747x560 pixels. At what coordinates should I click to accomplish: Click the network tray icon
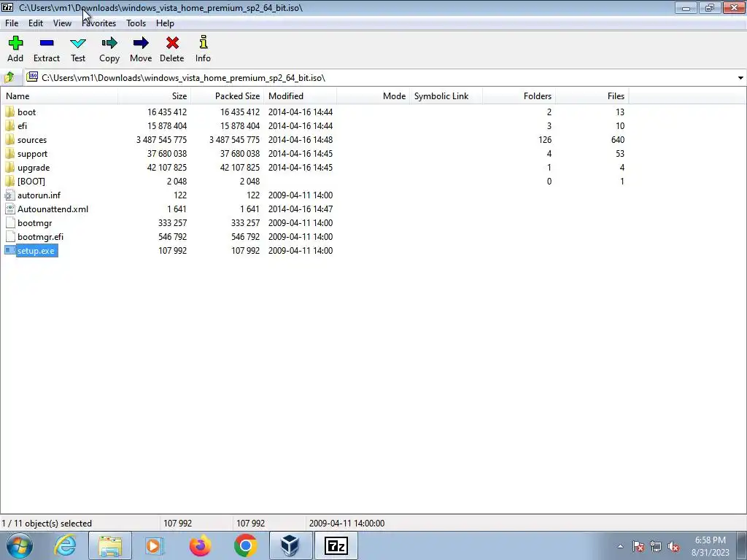click(656, 547)
